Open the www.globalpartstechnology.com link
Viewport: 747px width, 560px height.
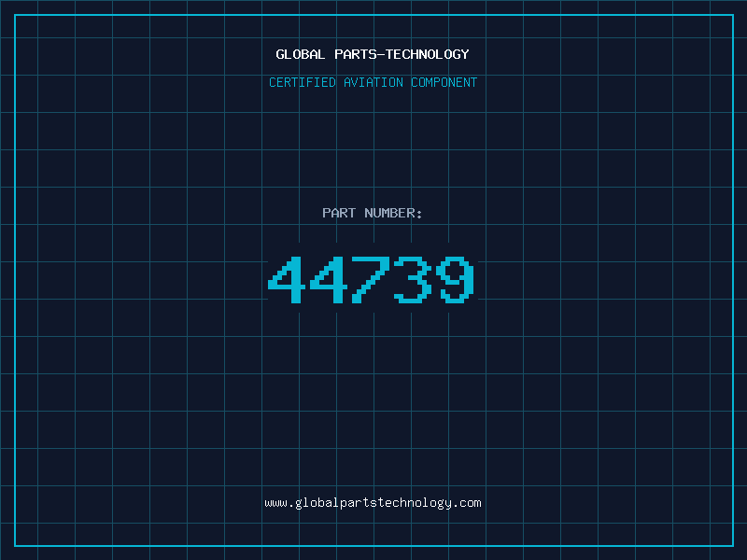pyautogui.click(x=373, y=503)
